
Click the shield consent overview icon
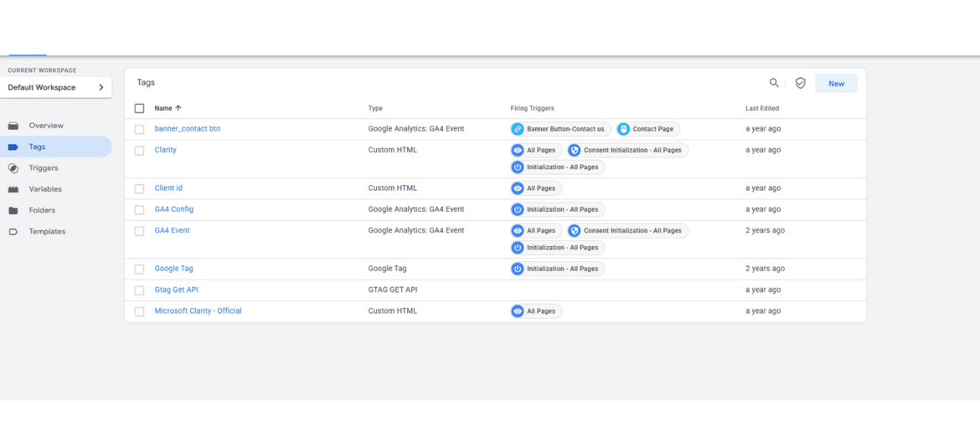tap(800, 83)
